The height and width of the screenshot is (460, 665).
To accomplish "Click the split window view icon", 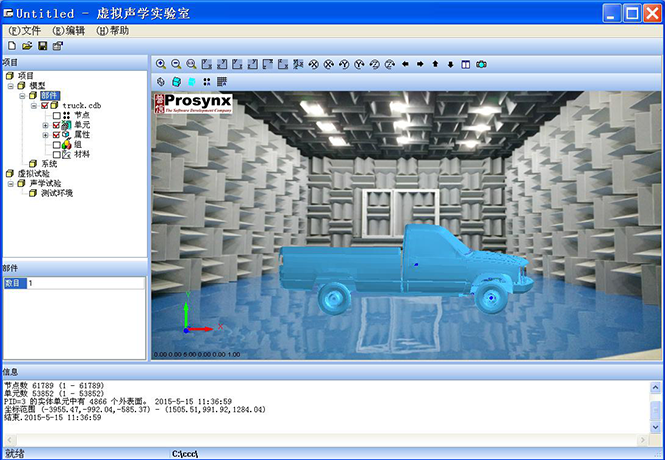I will (x=466, y=64).
